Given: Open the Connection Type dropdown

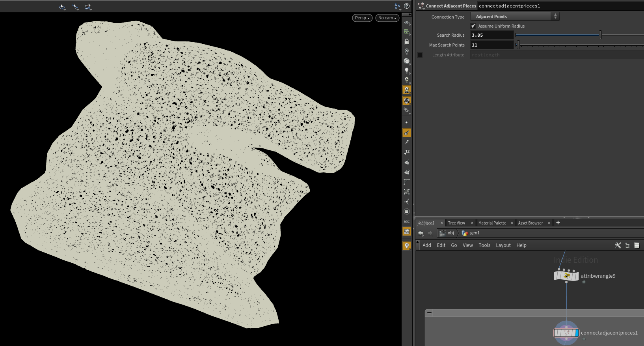Looking at the screenshot, I should click(515, 17).
